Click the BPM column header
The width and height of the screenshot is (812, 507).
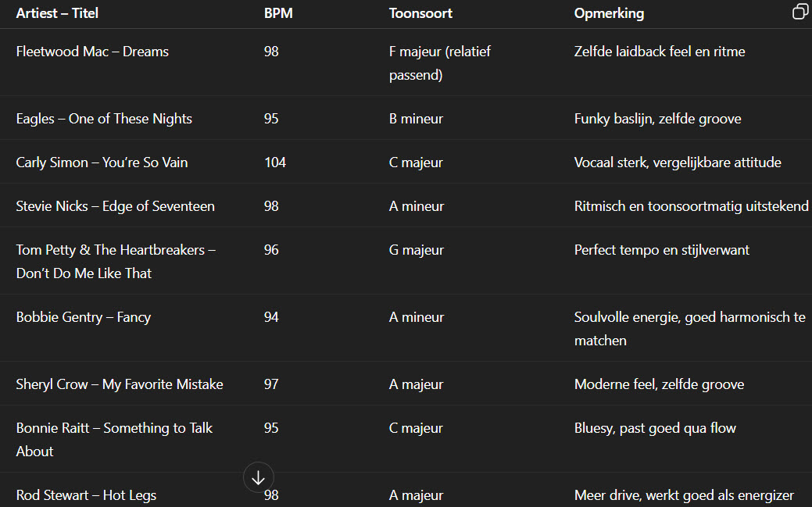coord(278,13)
